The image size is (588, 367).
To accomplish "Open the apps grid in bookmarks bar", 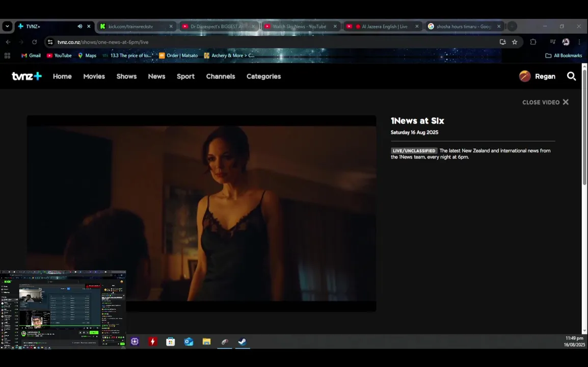I will click(7, 56).
